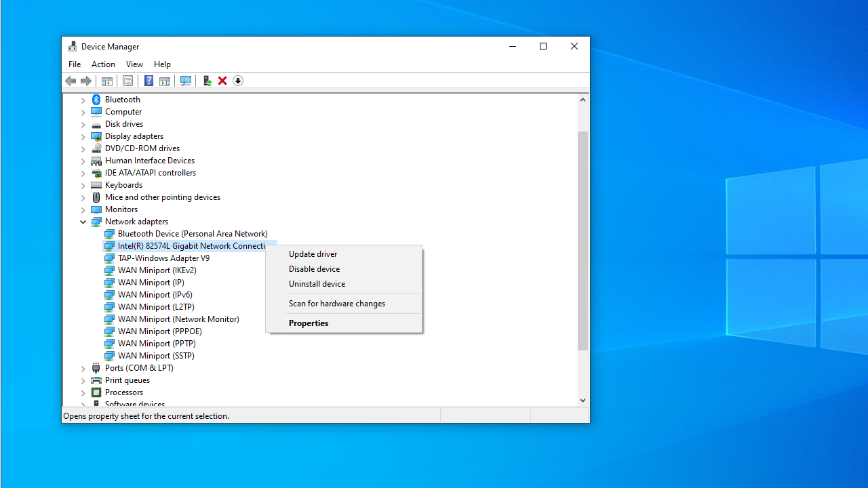The height and width of the screenshot is (488, 868).
Task: Collapse the Network adapters category
Action: click(83, 222)
